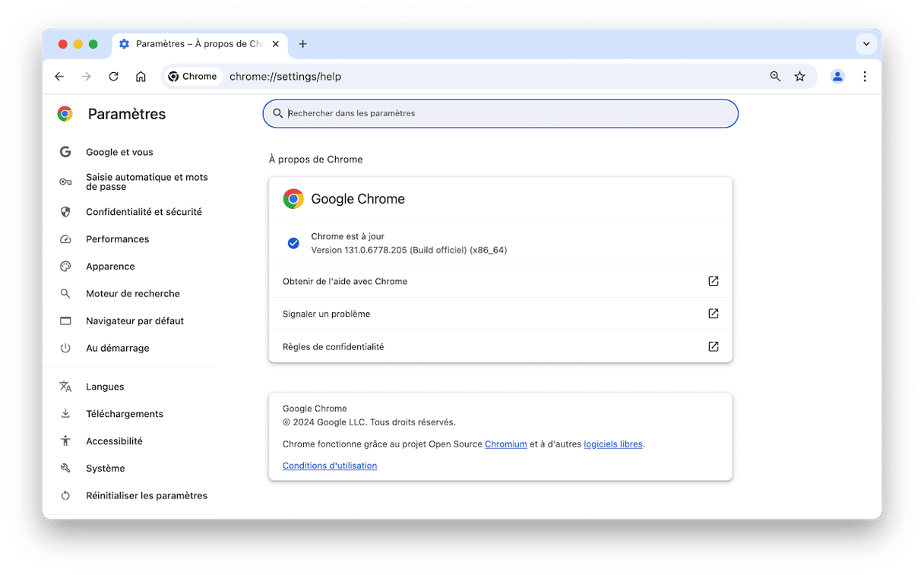Open Apparence settings

point(110,267)
